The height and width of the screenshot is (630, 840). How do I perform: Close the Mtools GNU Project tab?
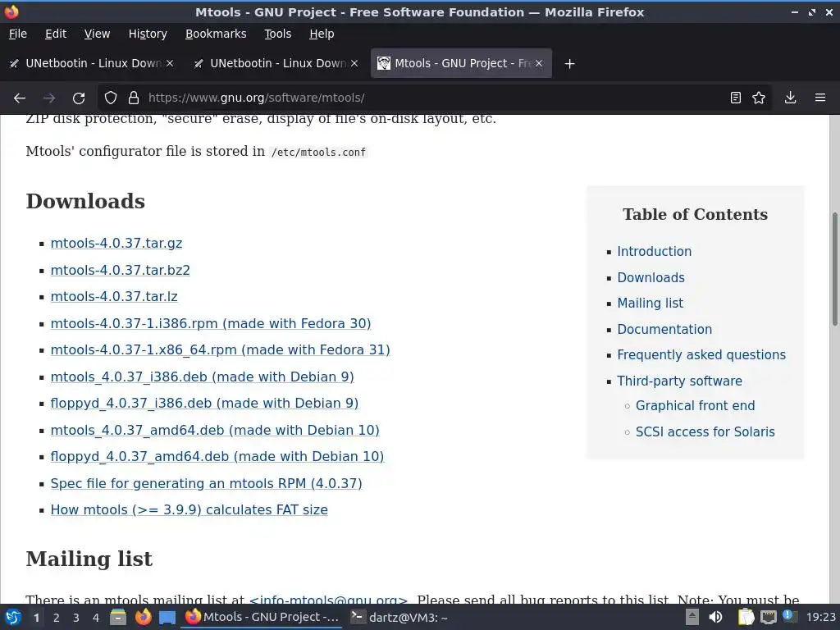(539, 63)
